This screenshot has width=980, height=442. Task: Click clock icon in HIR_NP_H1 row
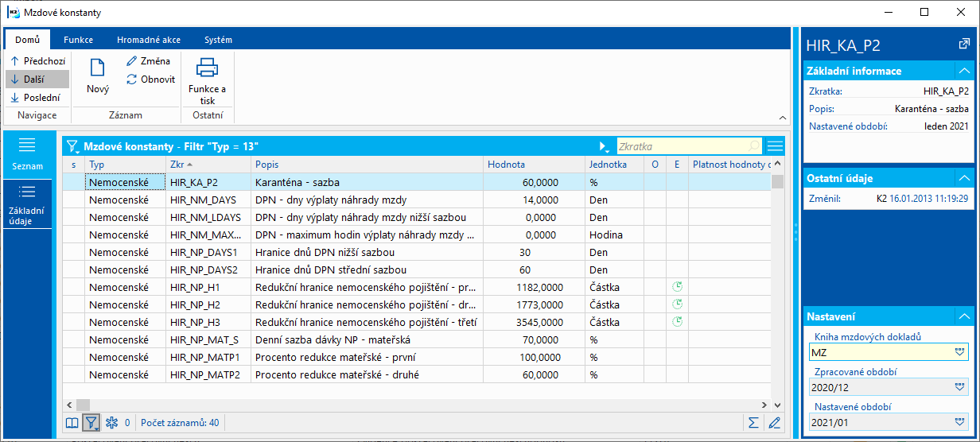click(678, 287)
